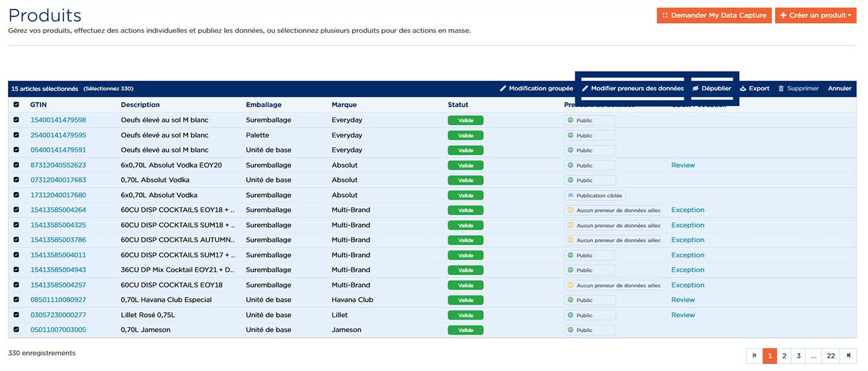Export the selected products
The image size is (868, 371).
pos(754,89)
